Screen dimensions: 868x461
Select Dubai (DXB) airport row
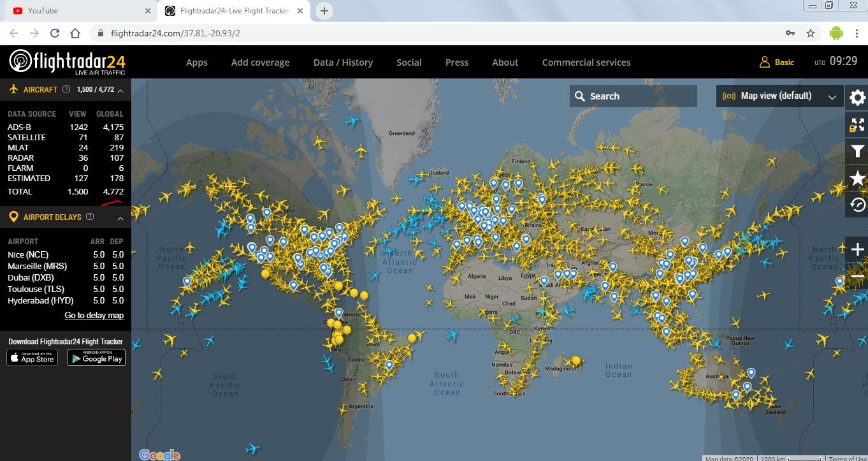(66, 277)
